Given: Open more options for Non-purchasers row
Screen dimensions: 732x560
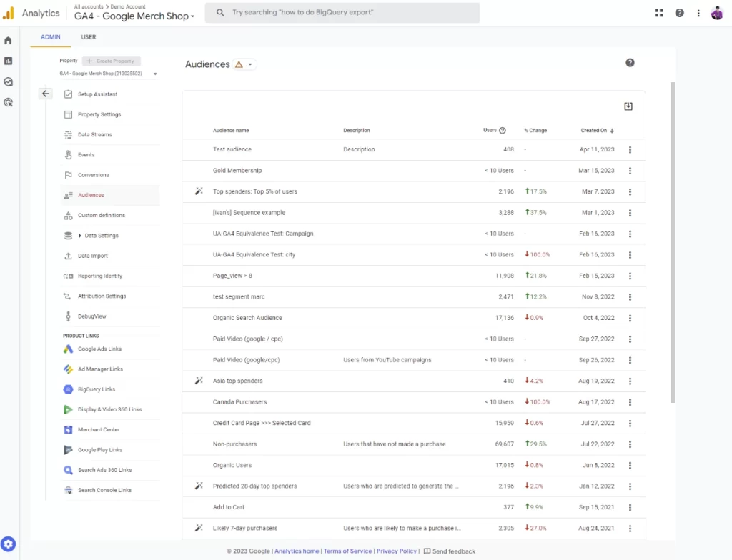Looking at the screenshot, I should [630, 444].
